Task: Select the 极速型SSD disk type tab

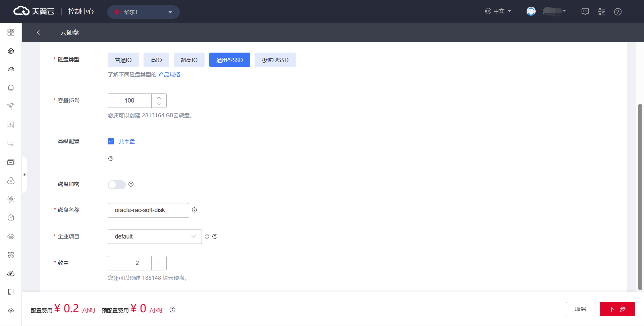Action: pos(275,60)
